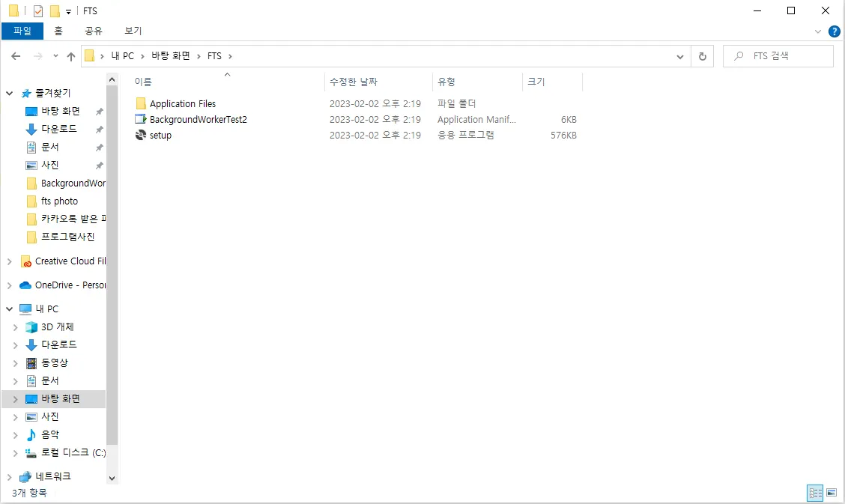Expand the 음악 node

click(16, 434)
